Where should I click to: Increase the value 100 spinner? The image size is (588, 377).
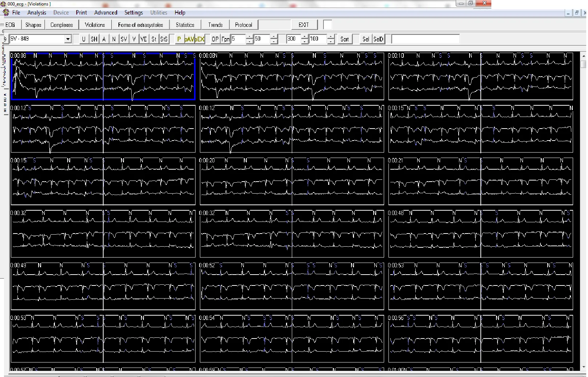pyautogui.click(x=331, y=37)
